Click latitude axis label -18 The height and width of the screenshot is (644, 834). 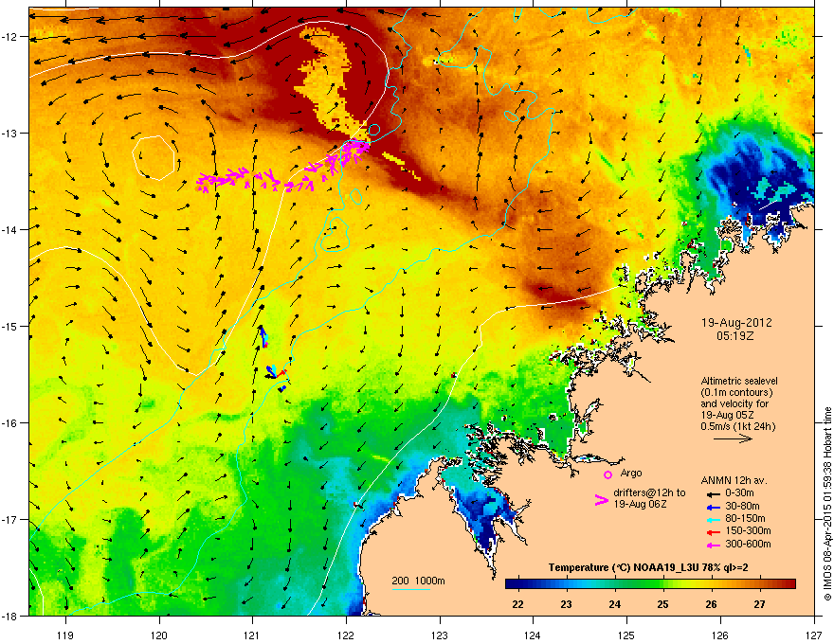click(9, 616)
